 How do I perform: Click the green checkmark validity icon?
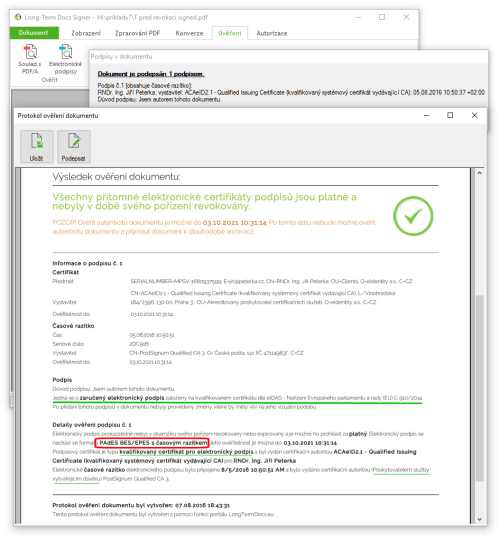coord(413,216)
